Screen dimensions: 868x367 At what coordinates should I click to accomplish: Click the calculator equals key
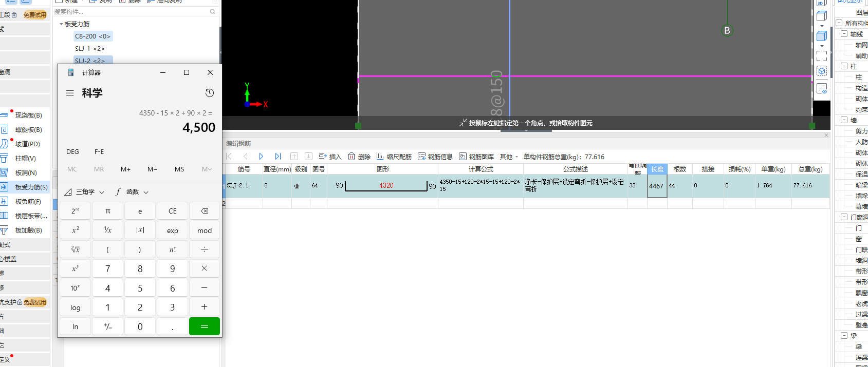point(205,326)
